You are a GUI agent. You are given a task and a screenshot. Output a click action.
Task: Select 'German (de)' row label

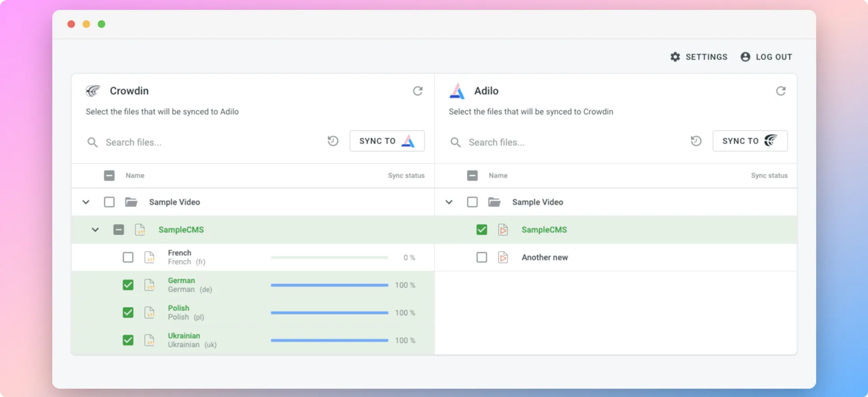[190, 285]
